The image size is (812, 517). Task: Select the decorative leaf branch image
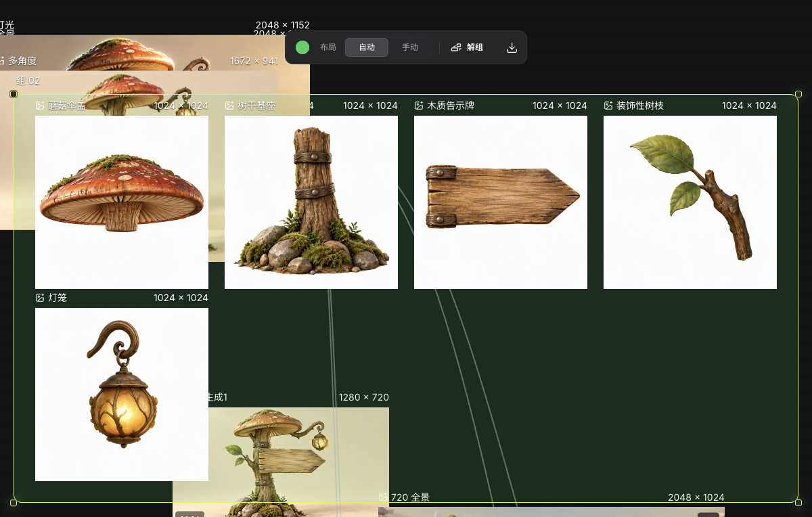click(690, 202)
